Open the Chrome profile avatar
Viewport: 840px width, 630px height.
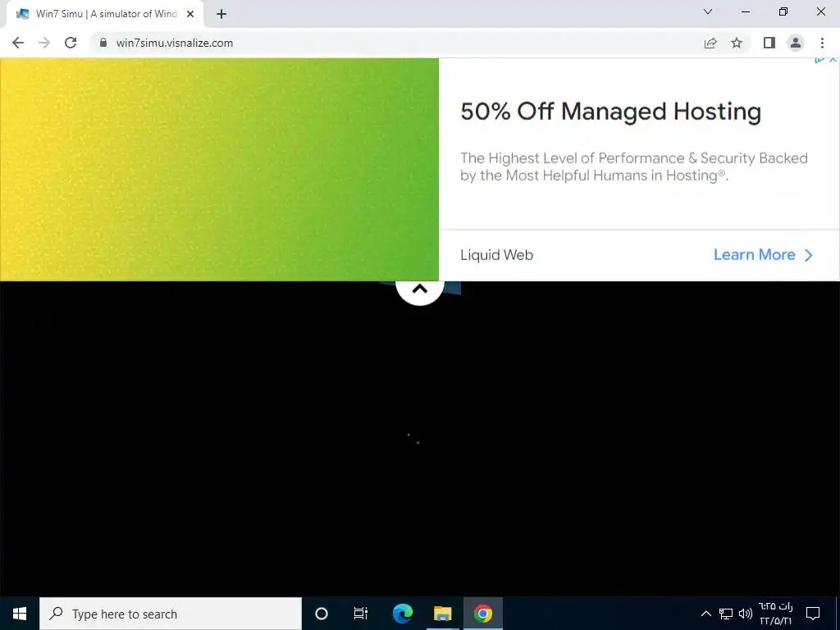(x=796, y=43)
